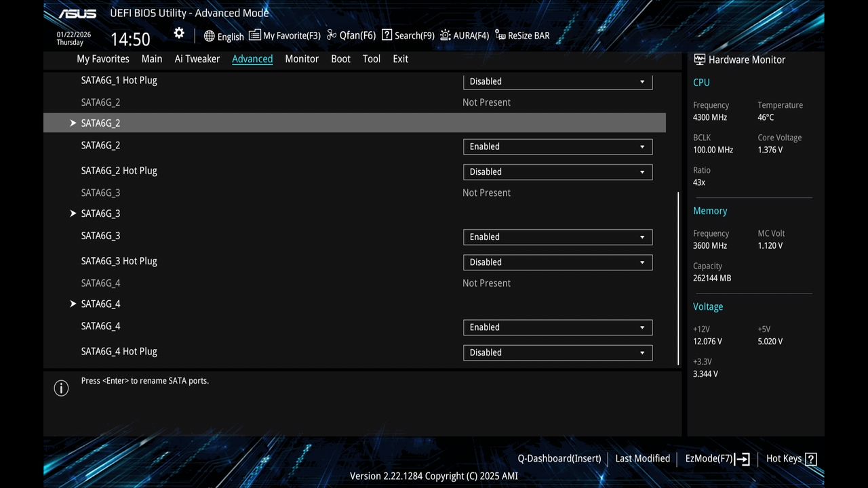
Task: Enable SATA6G_2 Hot Plug
Action: (557, 171)
